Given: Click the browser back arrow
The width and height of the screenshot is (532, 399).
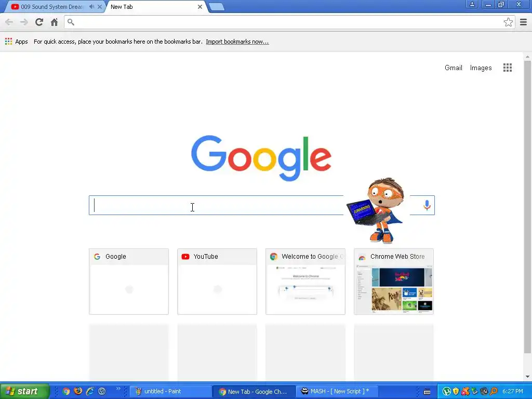Looking at the screenshot, I should (9, 22).
